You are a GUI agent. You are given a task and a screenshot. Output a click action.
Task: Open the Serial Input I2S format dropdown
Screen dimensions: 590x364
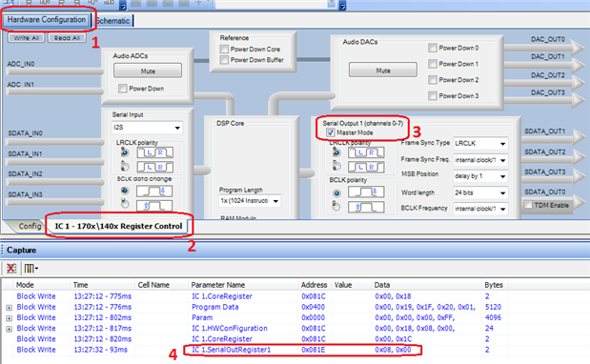(x=147, y=128)
